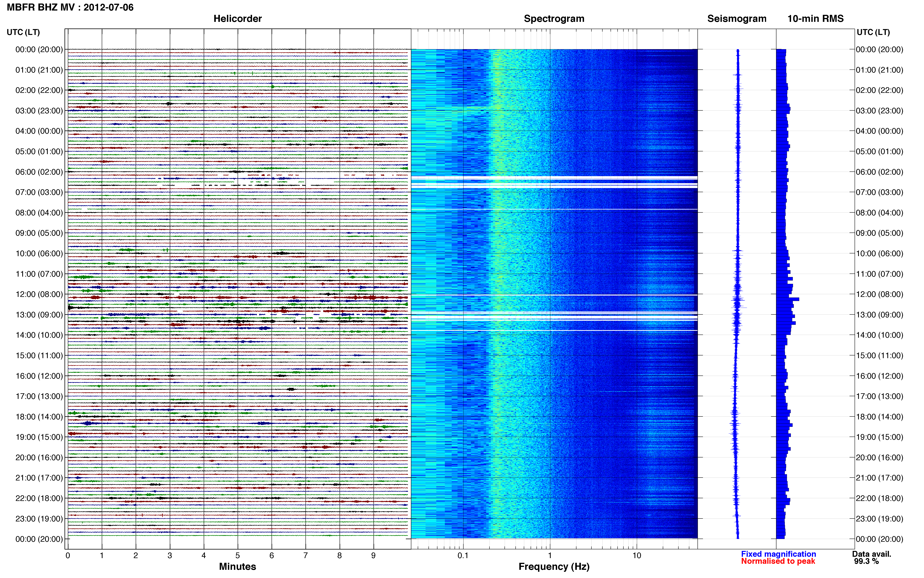The height and width of the screenshot is (578, 924).
Task: Click right-axis time label '18:00 (14:00)'
Action: click(x=879, y=417)
